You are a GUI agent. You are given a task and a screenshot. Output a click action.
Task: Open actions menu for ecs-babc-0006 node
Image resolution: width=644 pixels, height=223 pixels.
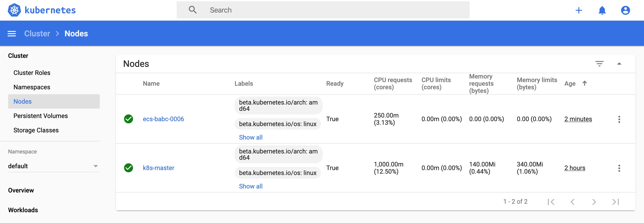[619, 119]
